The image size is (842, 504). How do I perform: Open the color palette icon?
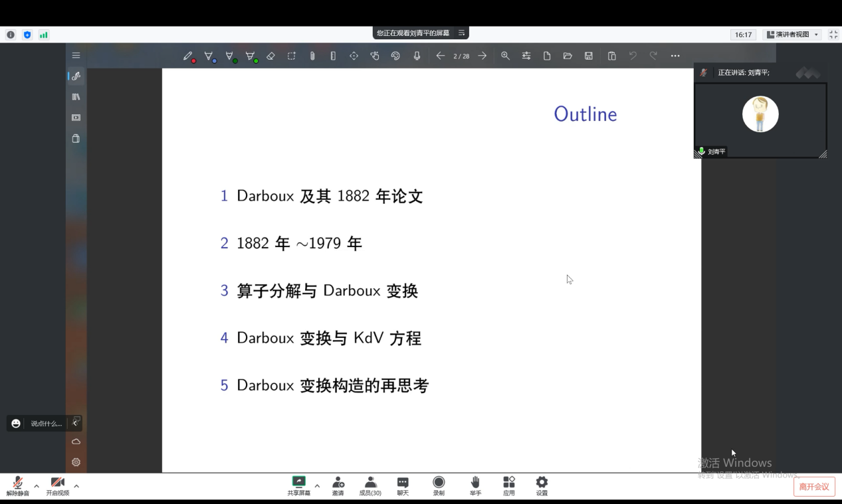point(395,56)
